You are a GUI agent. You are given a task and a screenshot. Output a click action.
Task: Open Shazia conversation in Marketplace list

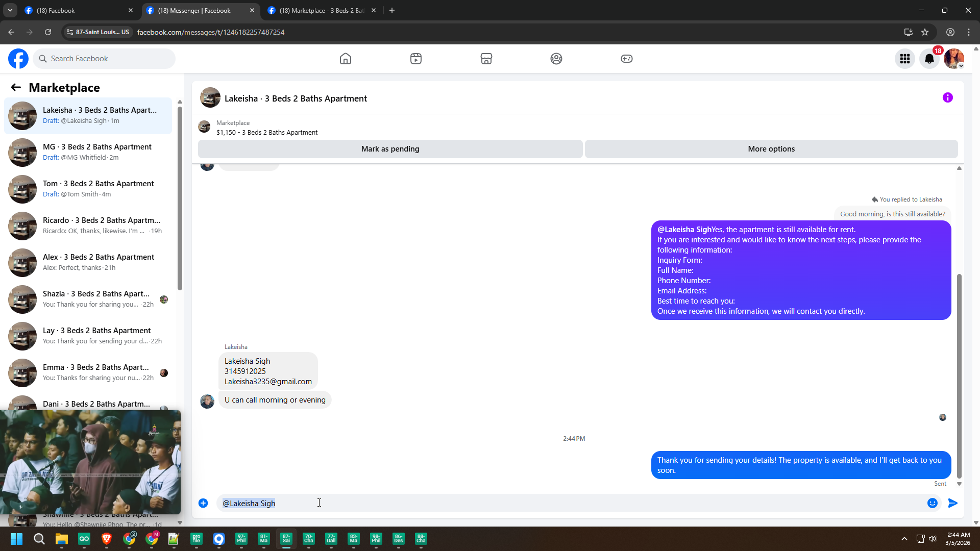pos(88,299)
